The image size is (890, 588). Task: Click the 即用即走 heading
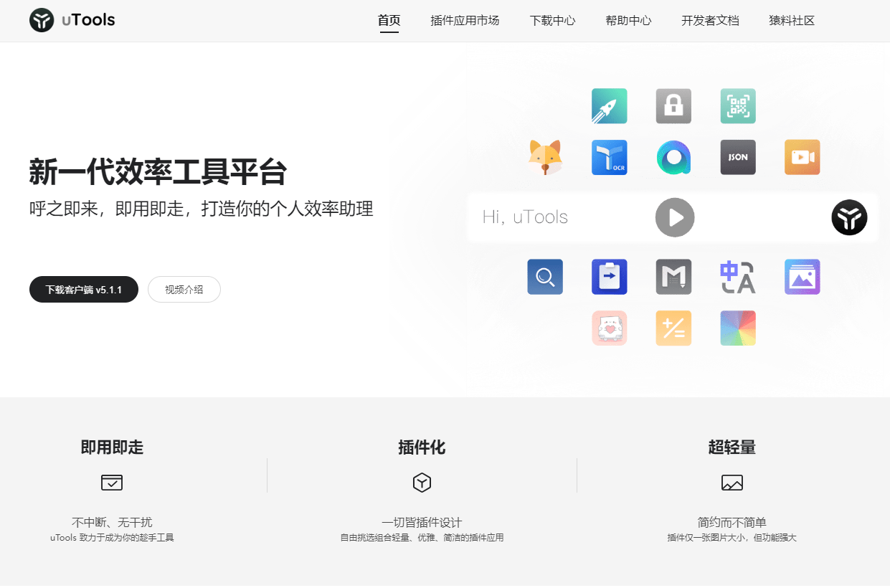point(112,447)
